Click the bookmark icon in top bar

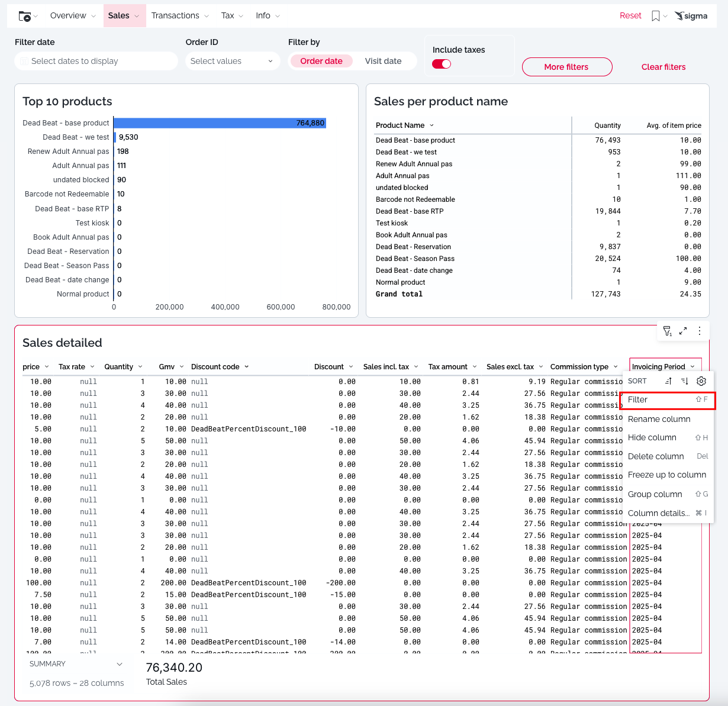click(655, 16)
